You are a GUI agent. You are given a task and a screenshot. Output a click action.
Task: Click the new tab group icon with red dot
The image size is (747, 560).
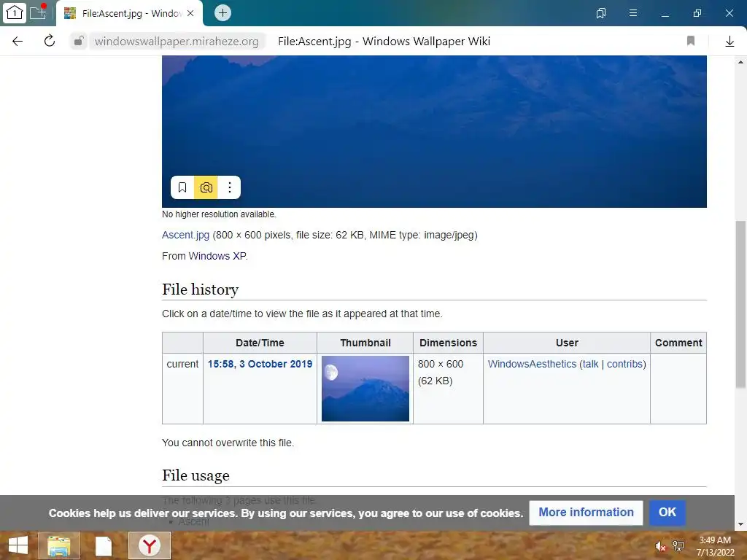click(x=38, y=12)
